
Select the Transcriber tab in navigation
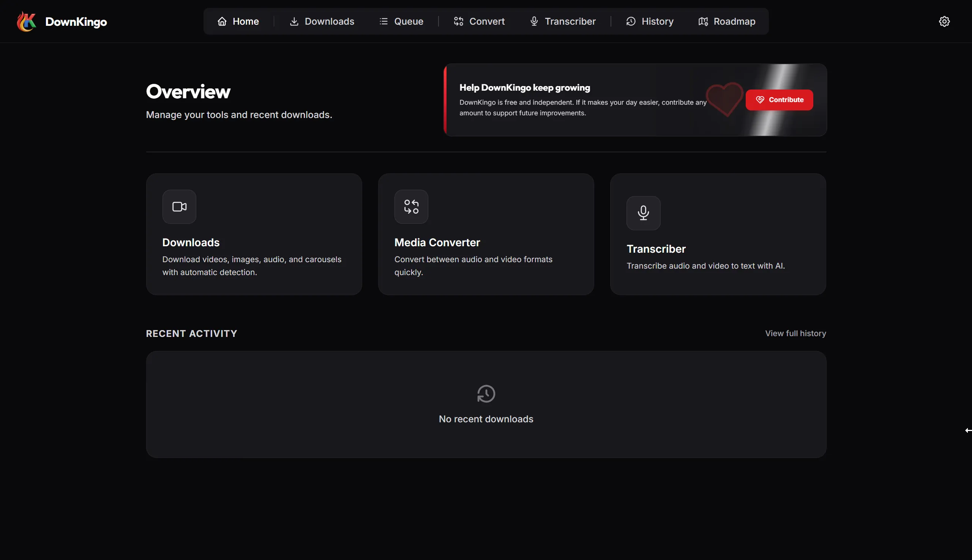563,21
